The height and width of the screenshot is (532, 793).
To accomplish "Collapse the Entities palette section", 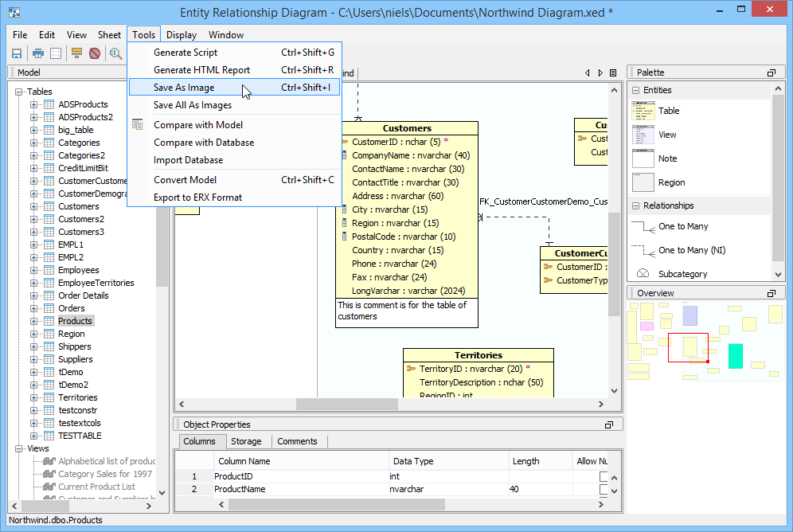I will [635, 91].
